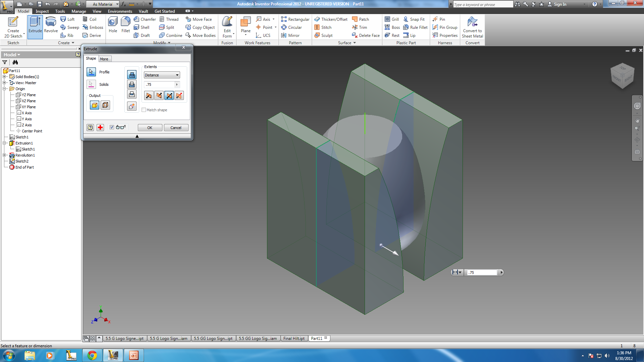Choose the Fillet feature tool

tap(125, 25)
